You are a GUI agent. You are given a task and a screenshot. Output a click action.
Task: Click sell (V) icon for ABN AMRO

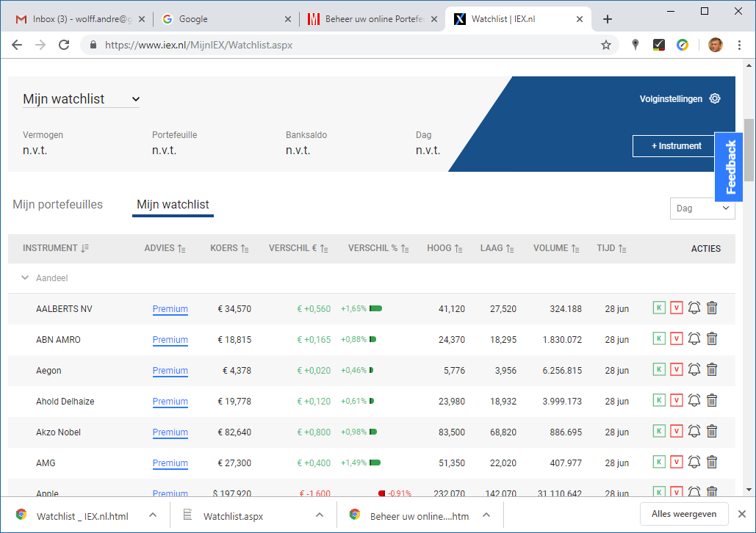(677, 339)
